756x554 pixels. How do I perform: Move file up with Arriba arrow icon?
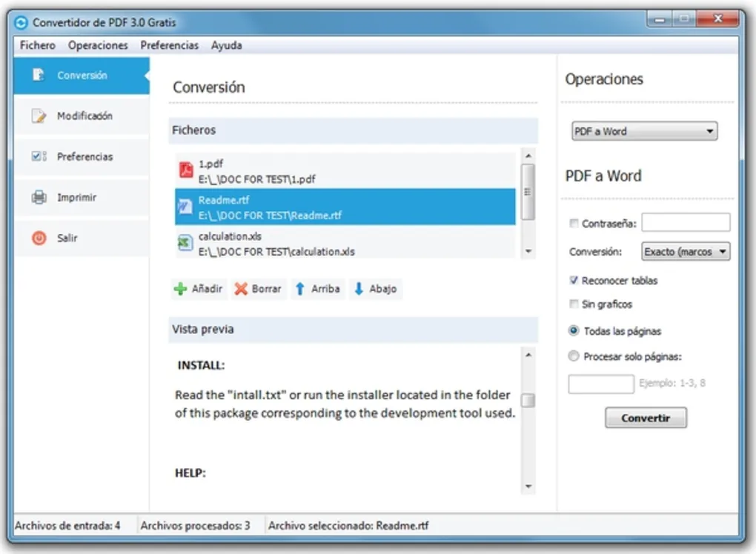click(299, 289)
